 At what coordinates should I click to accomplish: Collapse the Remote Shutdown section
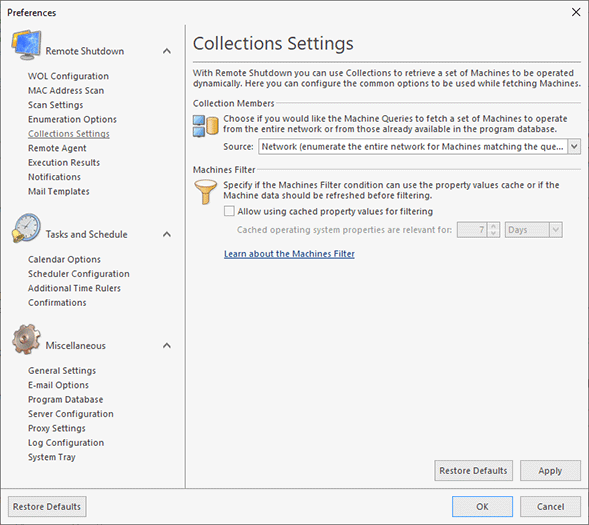167,51
